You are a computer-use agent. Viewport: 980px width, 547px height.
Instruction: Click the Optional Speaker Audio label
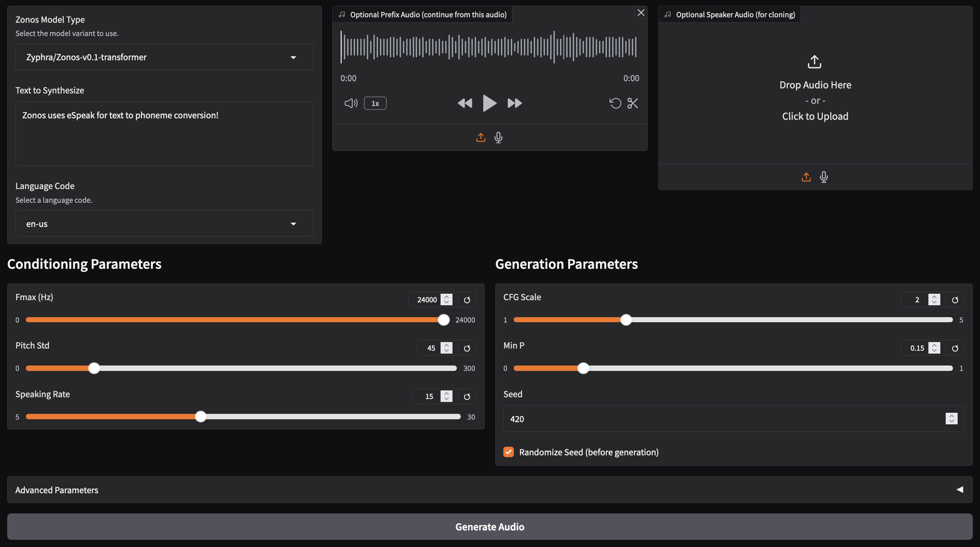tap(735, 15)
